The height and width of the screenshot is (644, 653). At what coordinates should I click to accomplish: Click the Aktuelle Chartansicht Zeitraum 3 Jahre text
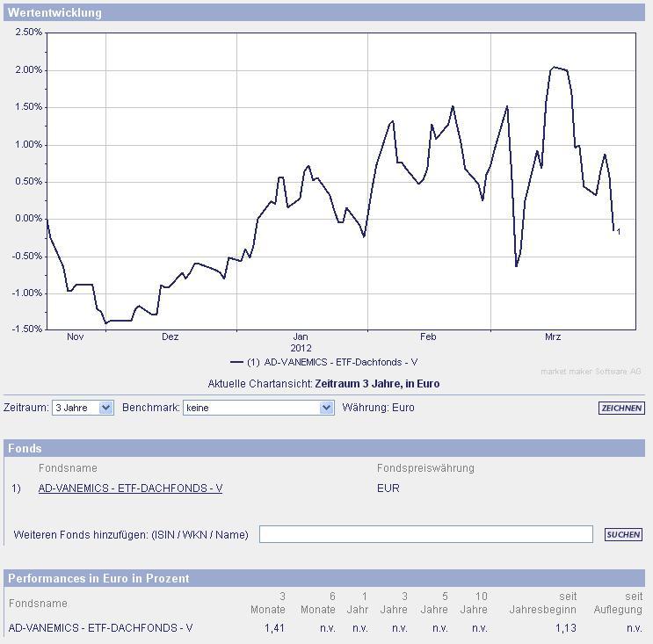coord(324,383)
